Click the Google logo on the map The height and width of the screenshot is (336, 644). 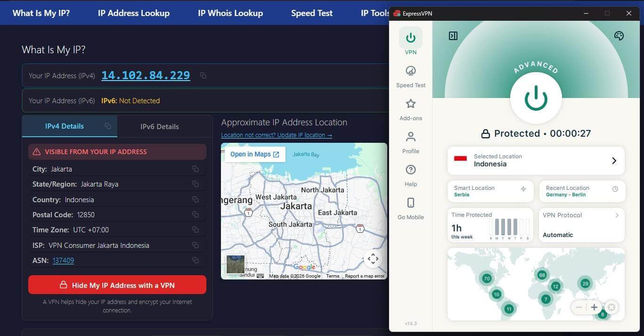[304, 267]
